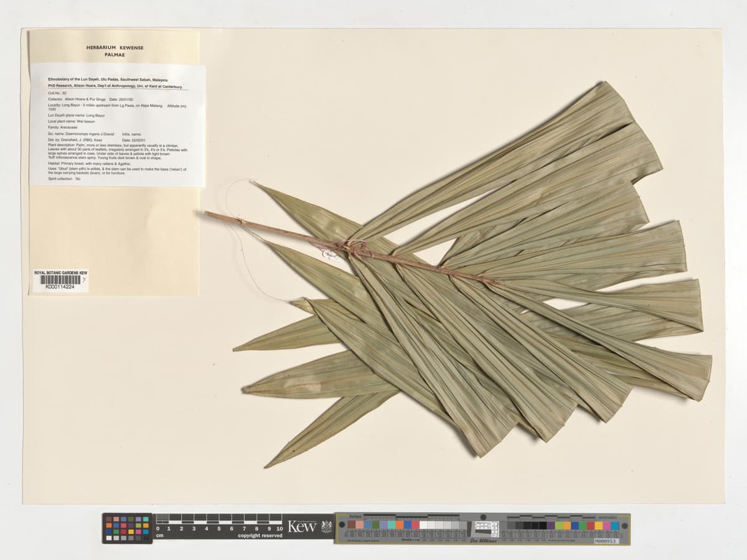Screen dimensions: 747x560
Task: Click the royal crest emblem beside Kew logo
Action: click(327, 527)
